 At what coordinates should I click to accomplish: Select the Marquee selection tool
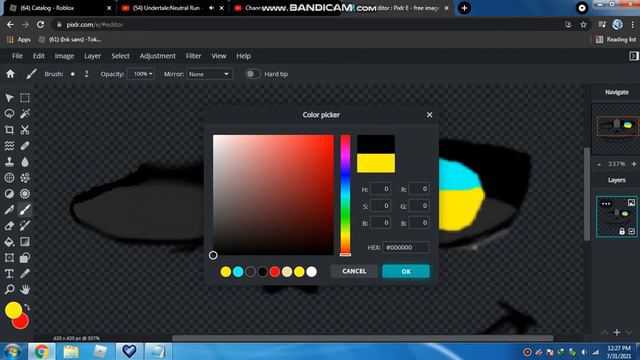(25, 98)
